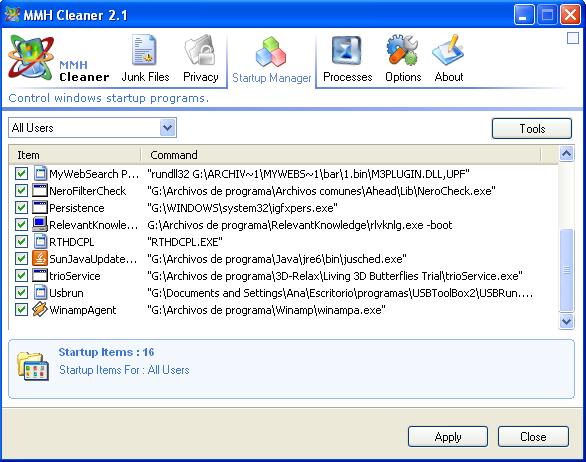Open the Junk Files section icon
Screen dimensions: 586x462
[144, 50]
